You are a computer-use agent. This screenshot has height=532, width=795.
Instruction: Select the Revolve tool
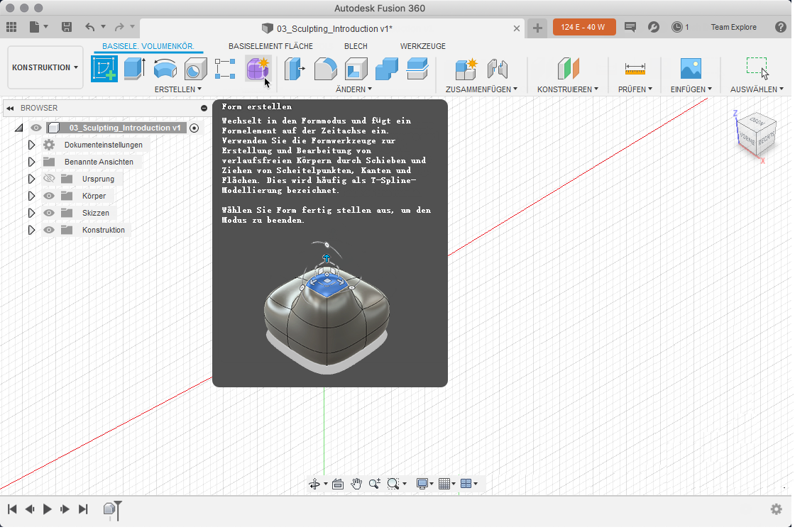[x=165, y=69]
